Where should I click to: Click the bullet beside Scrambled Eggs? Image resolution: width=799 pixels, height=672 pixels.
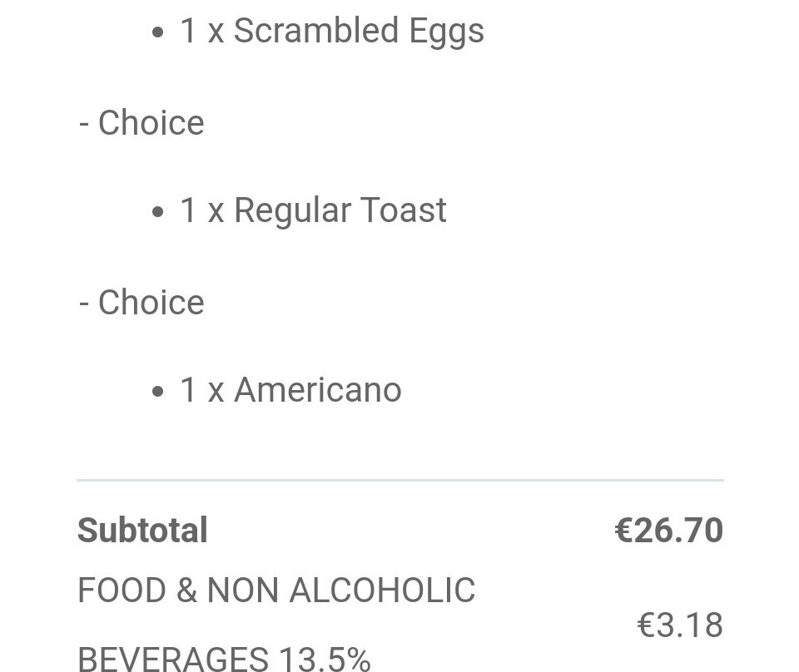tap(158, 32)
